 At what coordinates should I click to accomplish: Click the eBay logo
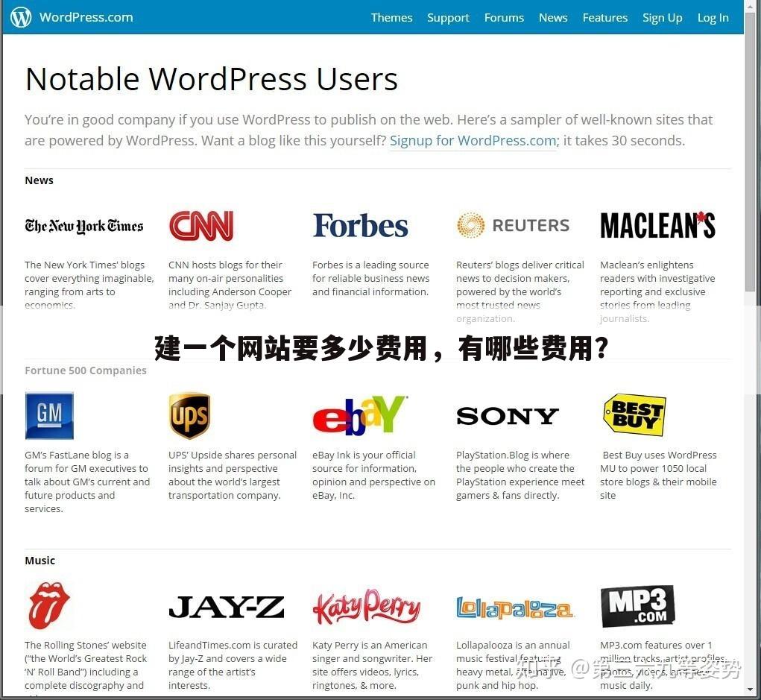click(x=359, y=416)
